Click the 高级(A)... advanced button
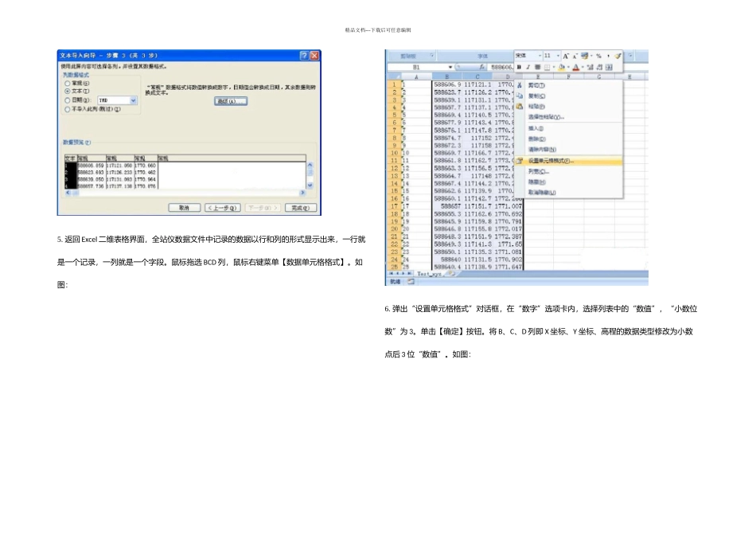Screen dimensions: 756x535 (x=231, y=101)
